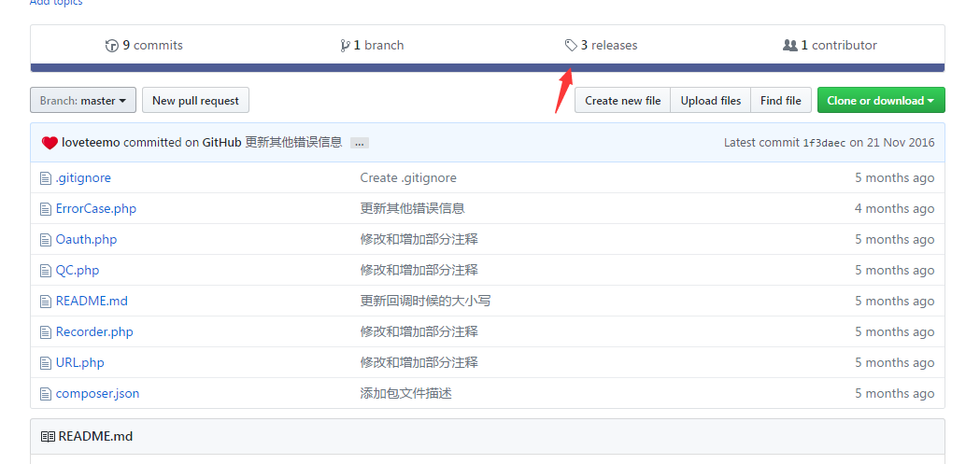The image size is (980, 464).
Task: Click the loveteemo avatar heart icon
Action: pos(50,143)
